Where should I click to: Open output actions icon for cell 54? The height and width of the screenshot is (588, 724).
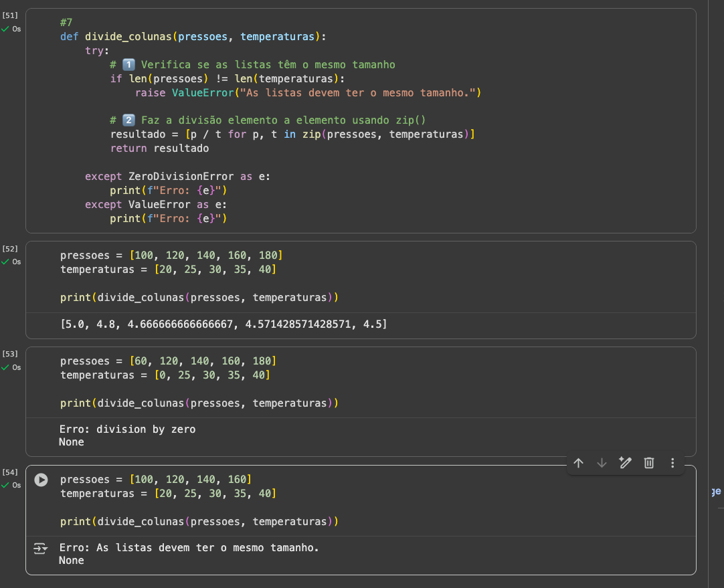coord(41,549)
